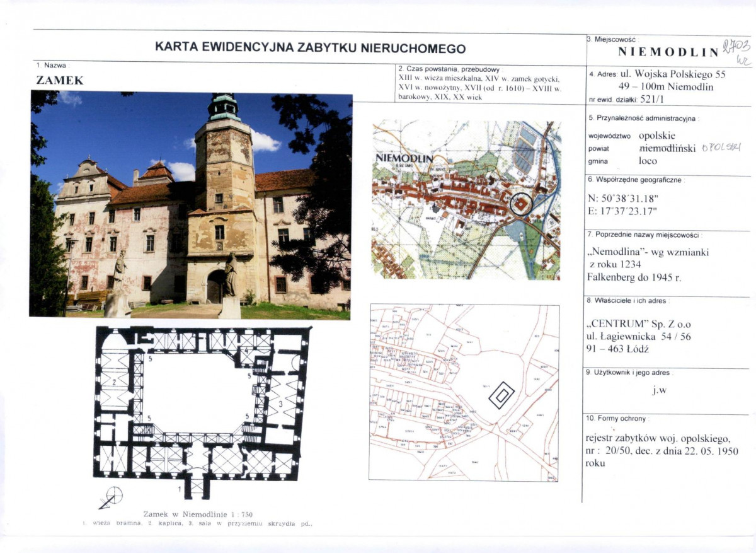Screen dimensions: 756x553
Task: Open the castle floor plan drawing
Action: tap(202, 410)
